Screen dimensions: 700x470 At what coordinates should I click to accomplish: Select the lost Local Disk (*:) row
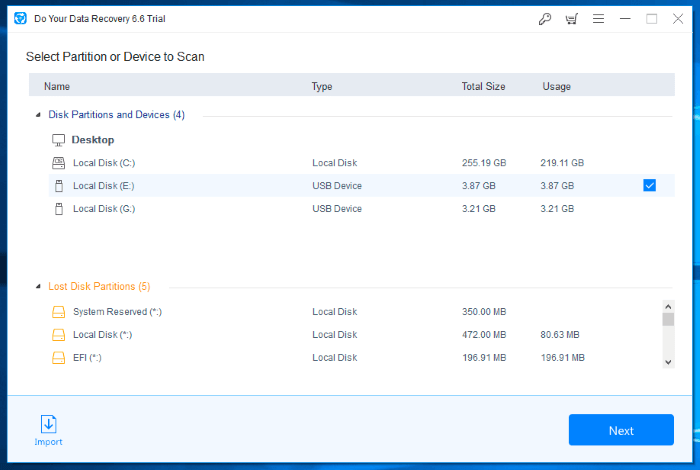(355, 335)
